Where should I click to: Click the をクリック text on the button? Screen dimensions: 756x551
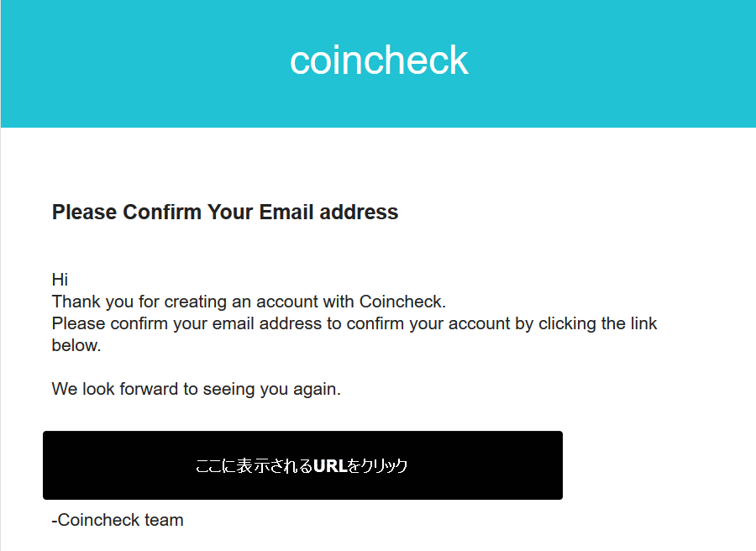377,465
